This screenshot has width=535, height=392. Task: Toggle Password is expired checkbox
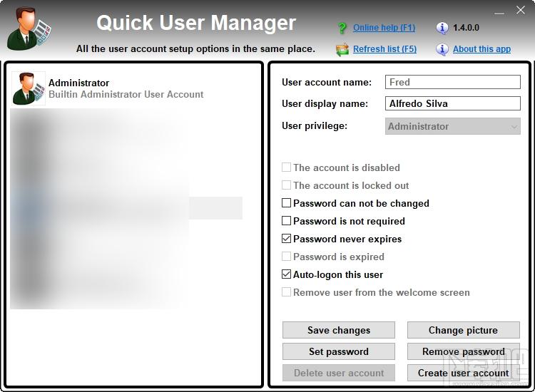point(286,257)
